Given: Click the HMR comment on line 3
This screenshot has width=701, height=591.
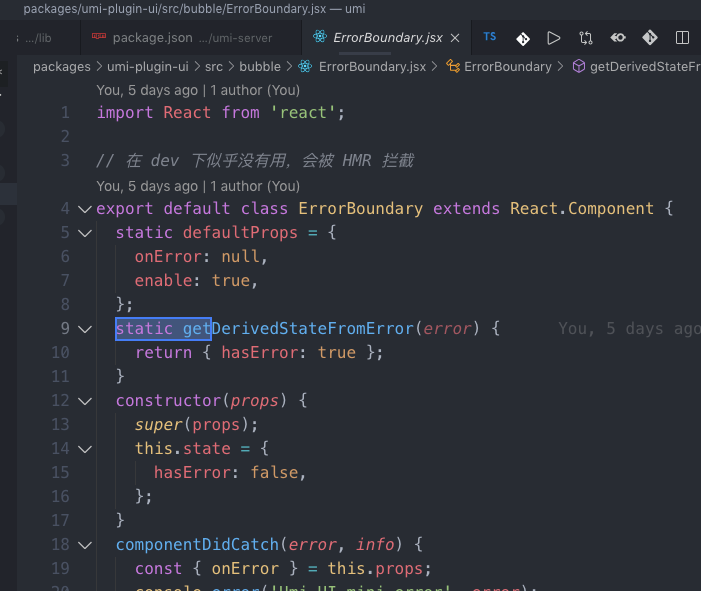Looking at the screenshot, I should click(x=256, y=160).
